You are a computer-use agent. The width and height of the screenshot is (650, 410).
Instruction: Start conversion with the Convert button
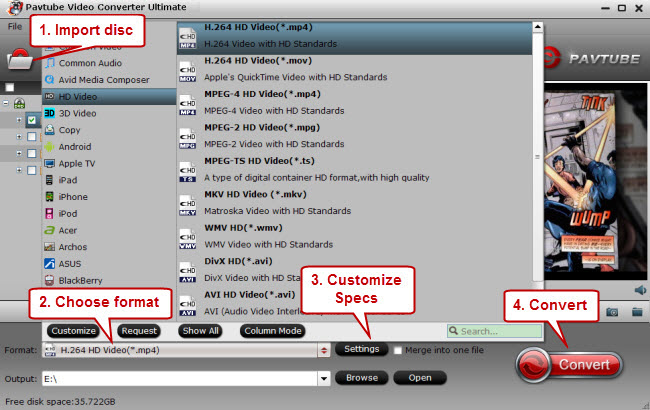tap(570, 365)
